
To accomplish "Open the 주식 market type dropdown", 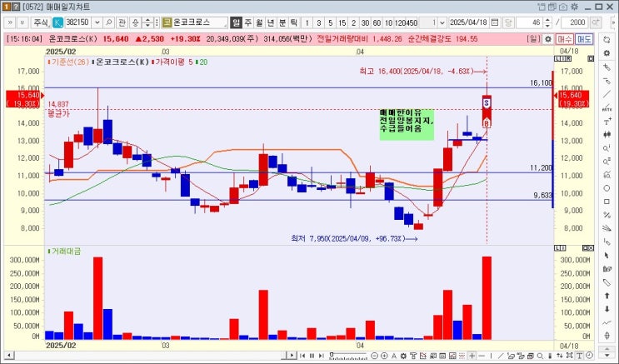I will (41, 22).
